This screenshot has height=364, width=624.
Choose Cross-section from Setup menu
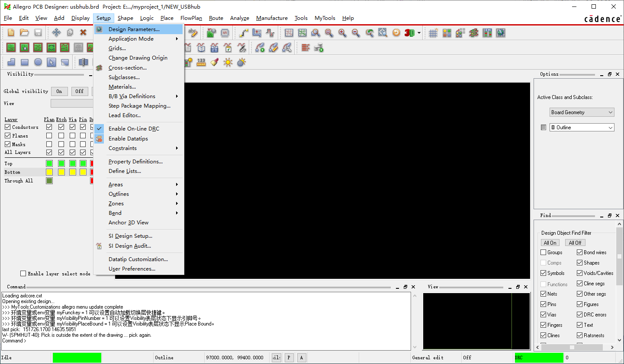[139, 68]
